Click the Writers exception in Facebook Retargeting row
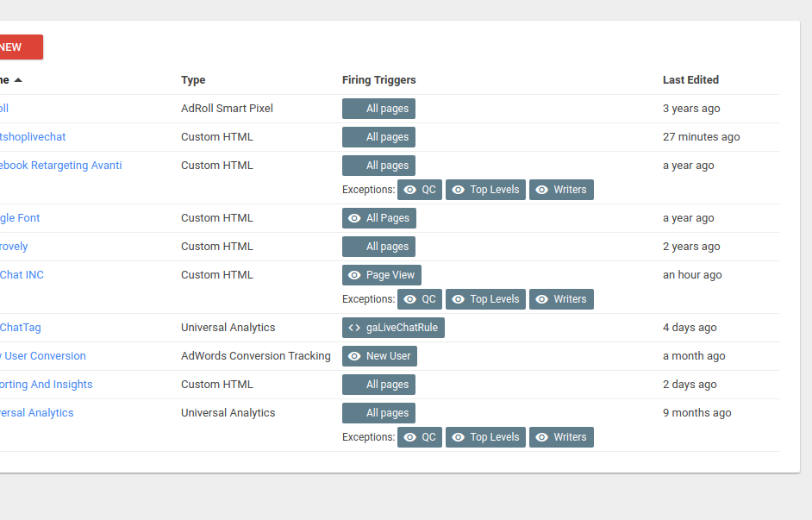Viewport: 812px width, 520px height. click(561, 190)
